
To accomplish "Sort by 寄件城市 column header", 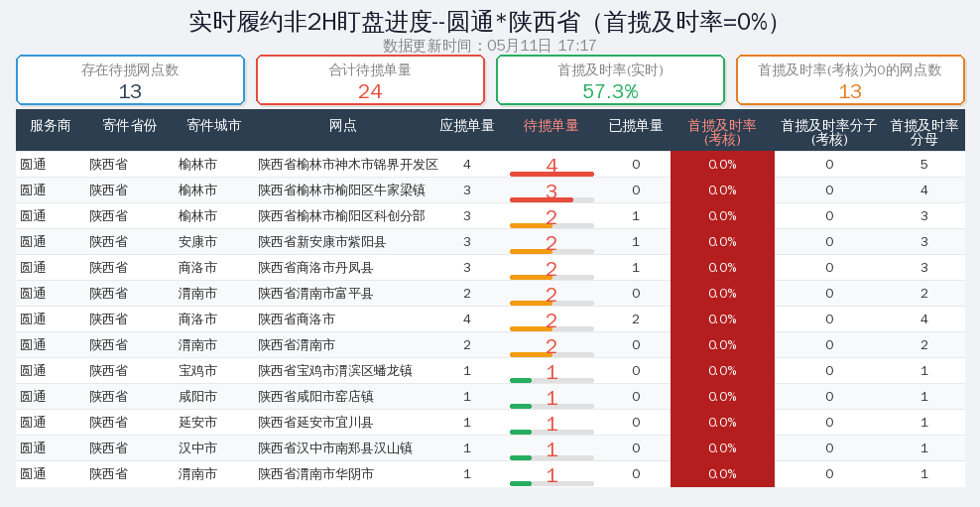I will point(213,126).
